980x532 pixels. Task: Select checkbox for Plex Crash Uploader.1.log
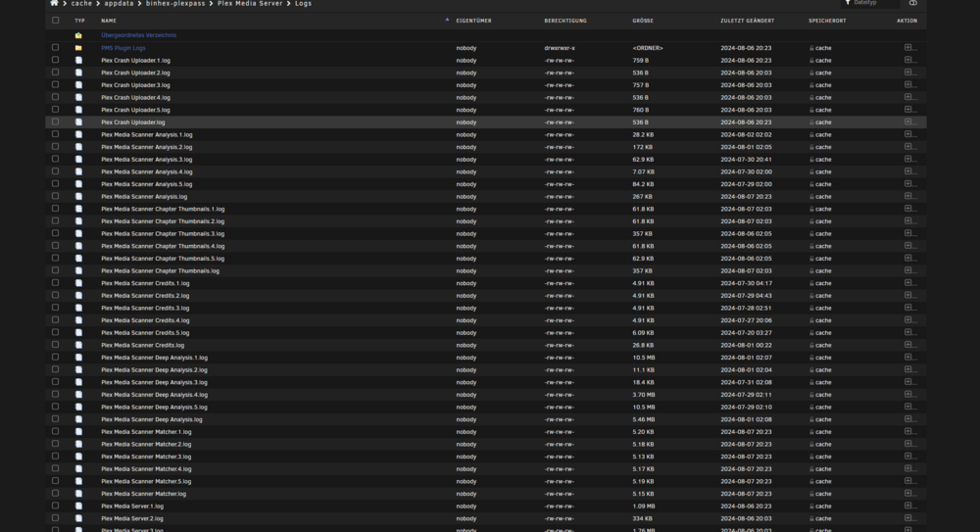56,60
